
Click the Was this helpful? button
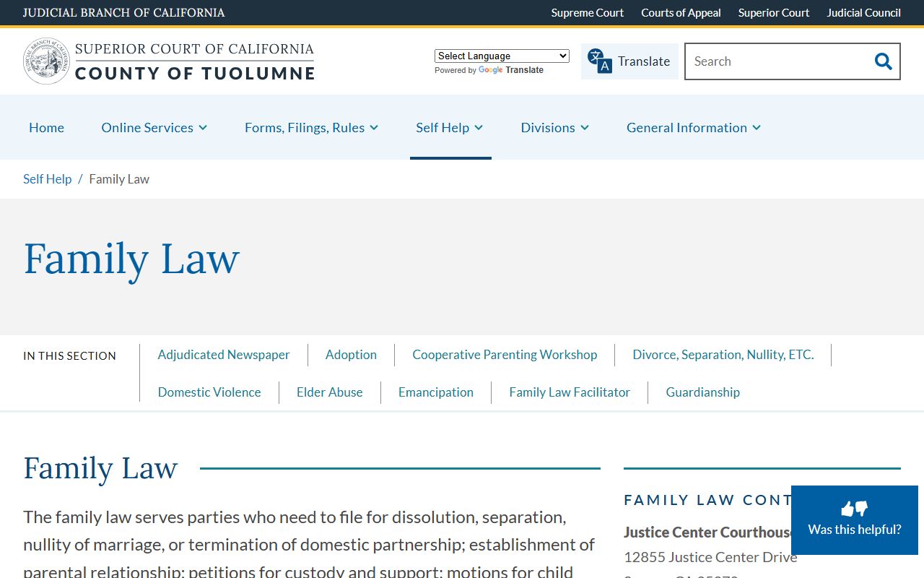pyautogui.click(x=855, y=520)
